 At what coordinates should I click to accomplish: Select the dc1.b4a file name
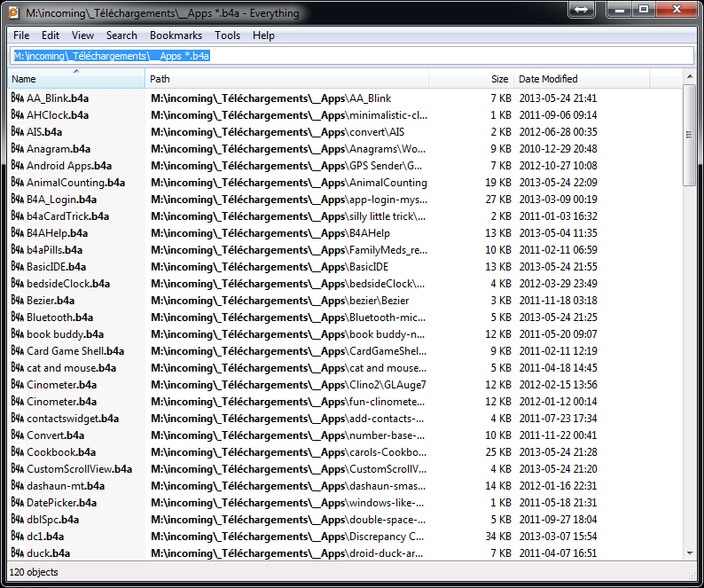(45, 537)
